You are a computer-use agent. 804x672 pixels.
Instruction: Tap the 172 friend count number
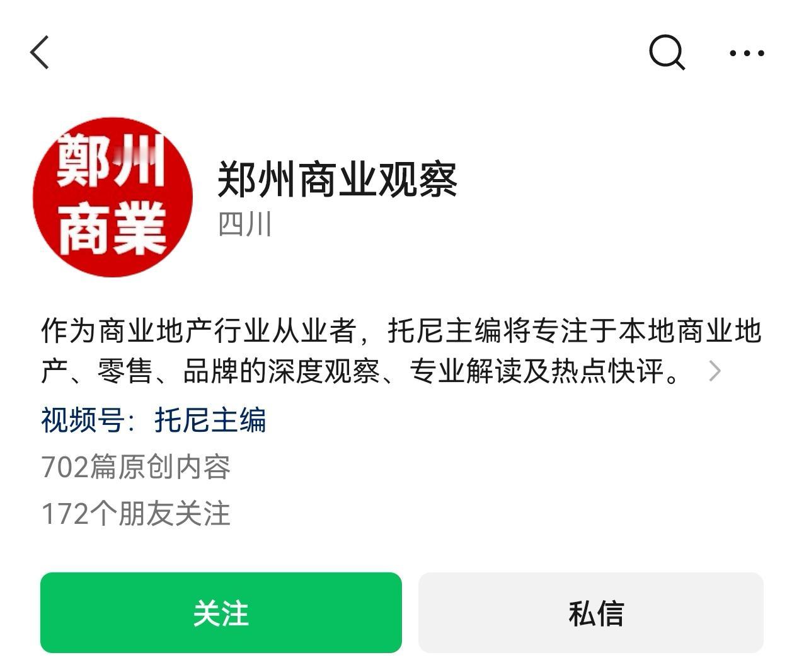64,514
